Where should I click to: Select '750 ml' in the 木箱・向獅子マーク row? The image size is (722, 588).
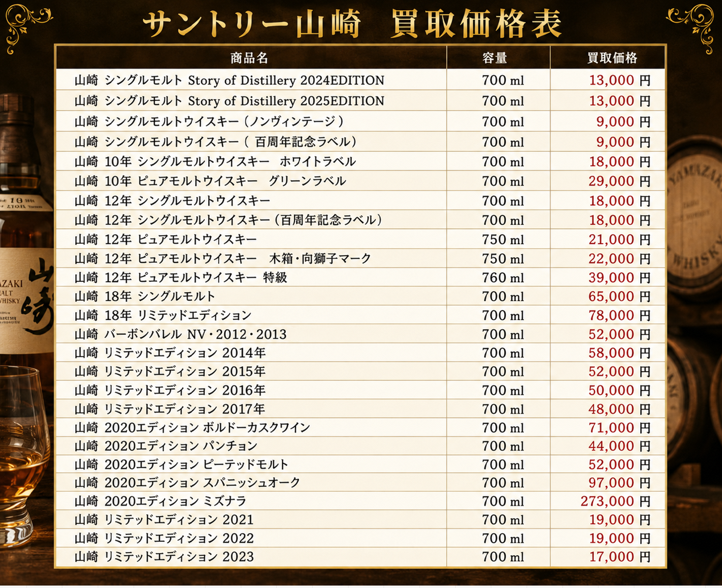coord(503,259)
